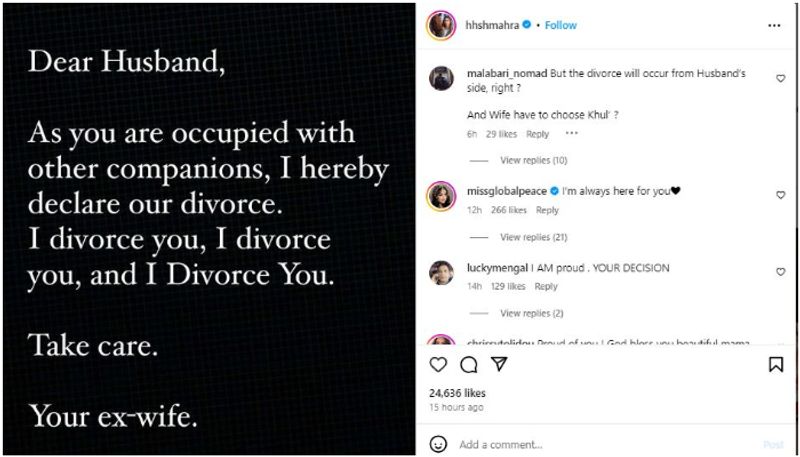Expand View replies (21)
800x457 pixels.
coord(533,237)
